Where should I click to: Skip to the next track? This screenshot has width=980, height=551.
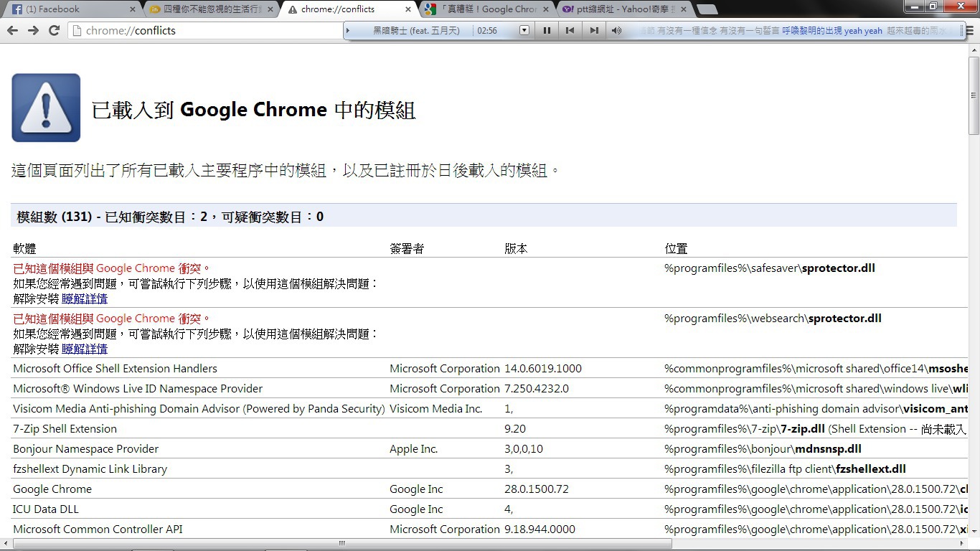point(593,31)
